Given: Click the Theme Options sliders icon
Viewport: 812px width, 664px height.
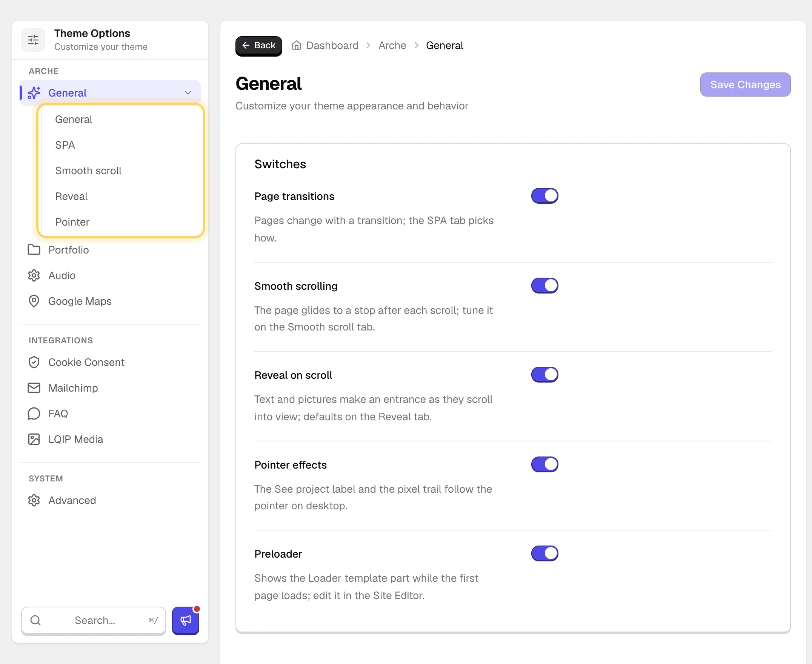Looking at the screenshot, I should [33, 40].
